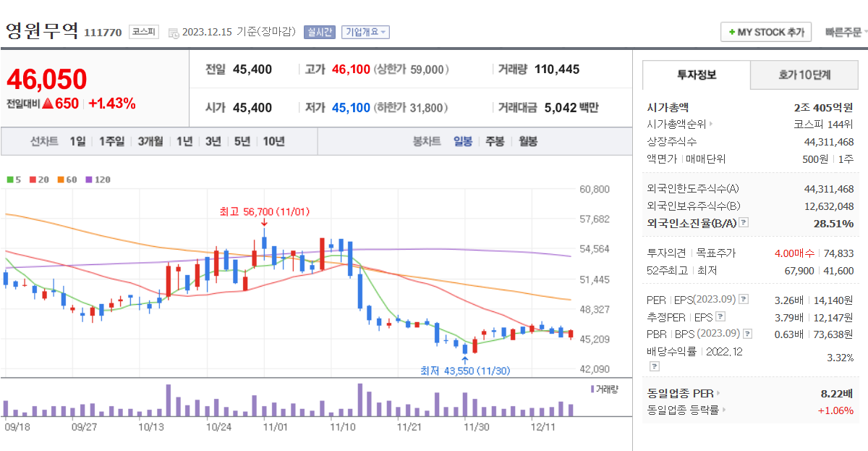This screenshot has width=868, height=451.
Task: Select the 일봉 candlestick chart
Action: pyautogui.click(x=463, y=141)
